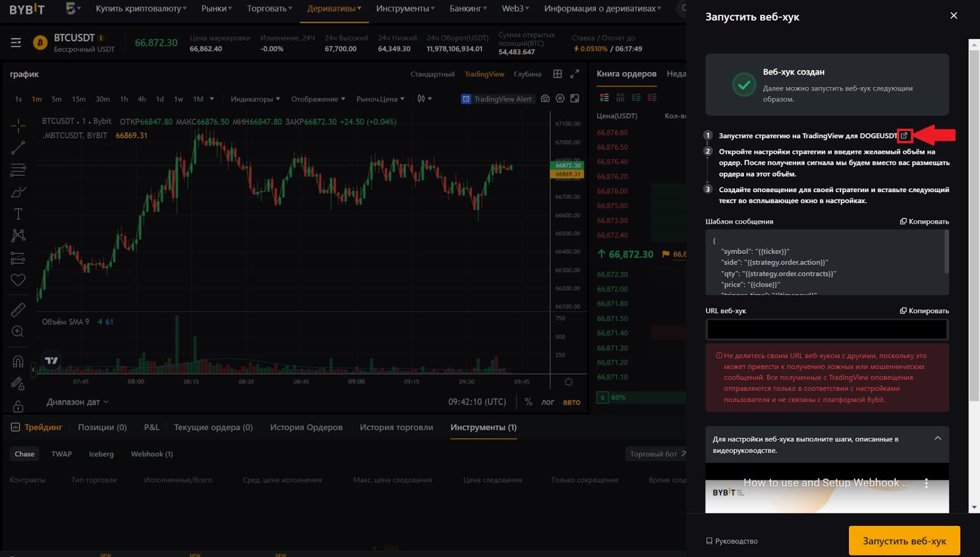Open the chart scale settings gear

(x=568, y=382)
